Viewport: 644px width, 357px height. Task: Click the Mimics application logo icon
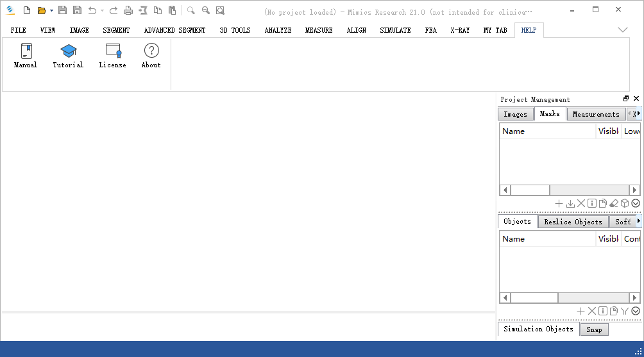(x=10, y=10)
